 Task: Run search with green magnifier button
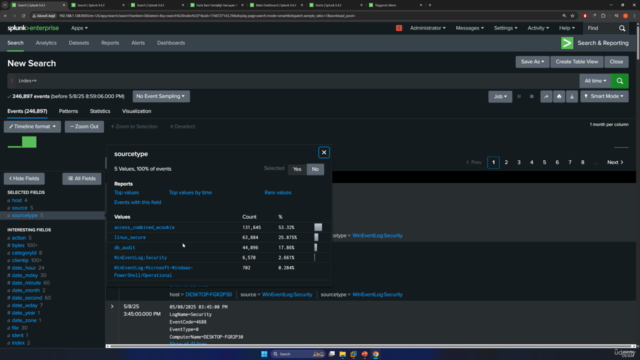620,81
